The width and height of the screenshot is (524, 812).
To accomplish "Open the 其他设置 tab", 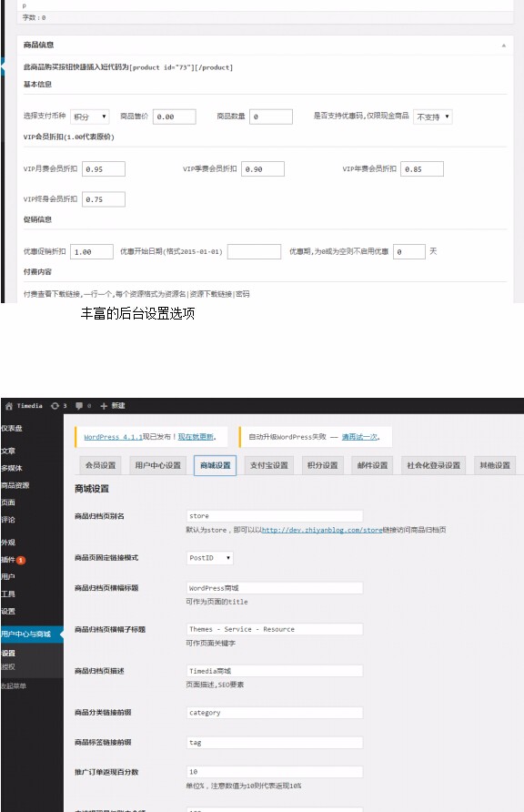I will point(495,465).
